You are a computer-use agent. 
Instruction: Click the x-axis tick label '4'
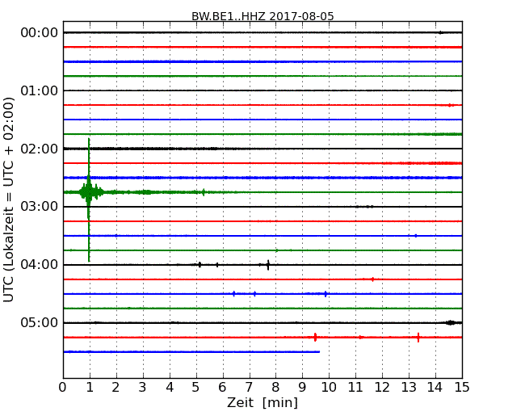pos(170,388)
